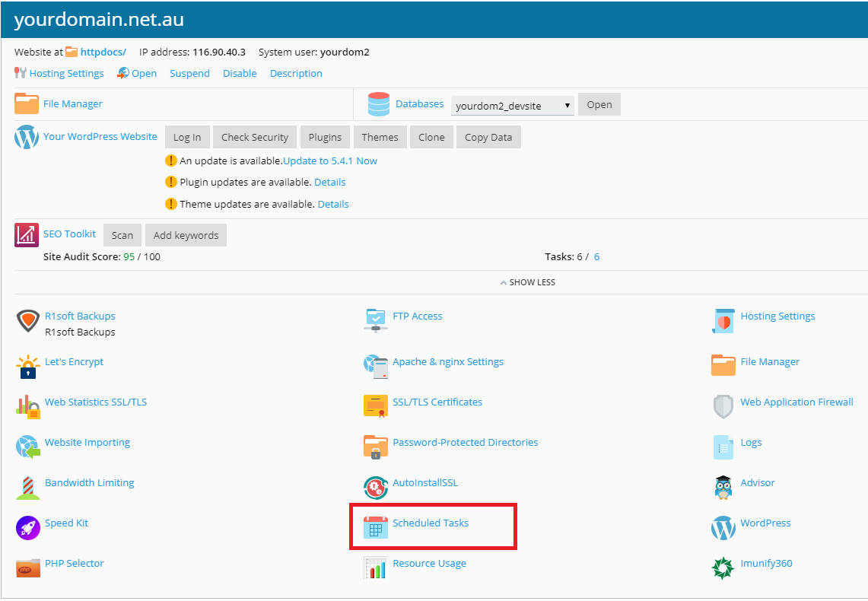Click the IP address 116.90.40.3 text

pyautogui.click(x=219, y=52)
